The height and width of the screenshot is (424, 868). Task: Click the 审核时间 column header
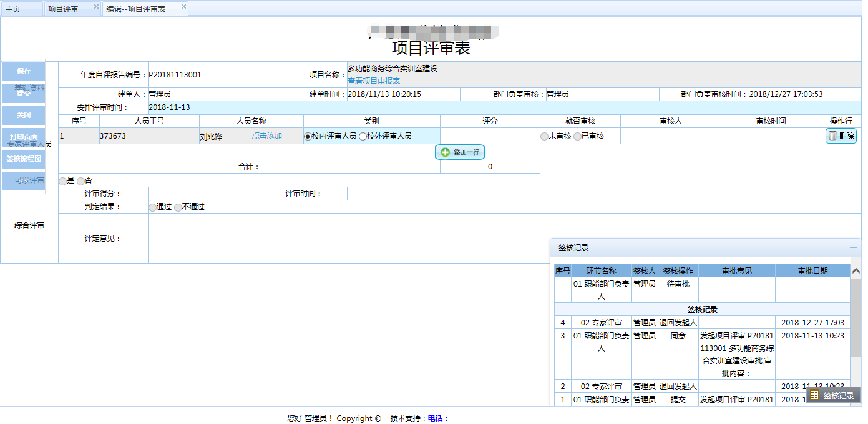[x=771, y=121]
